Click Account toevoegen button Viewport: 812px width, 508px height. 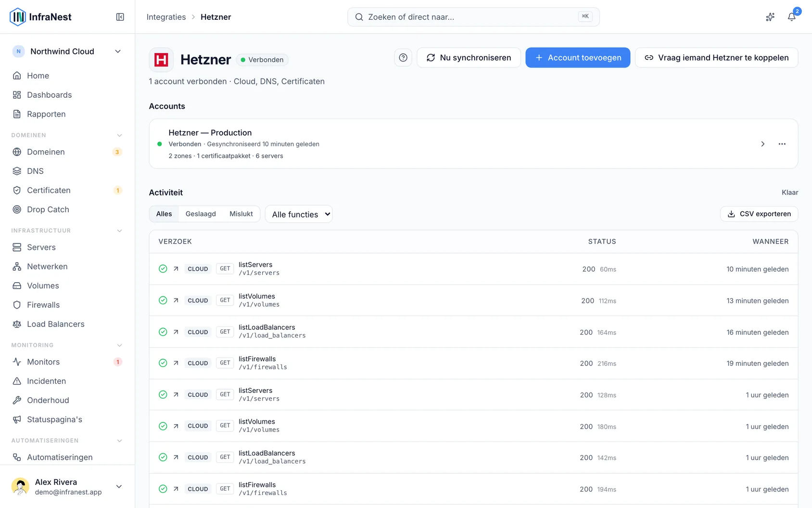click(x=578, y=58)
